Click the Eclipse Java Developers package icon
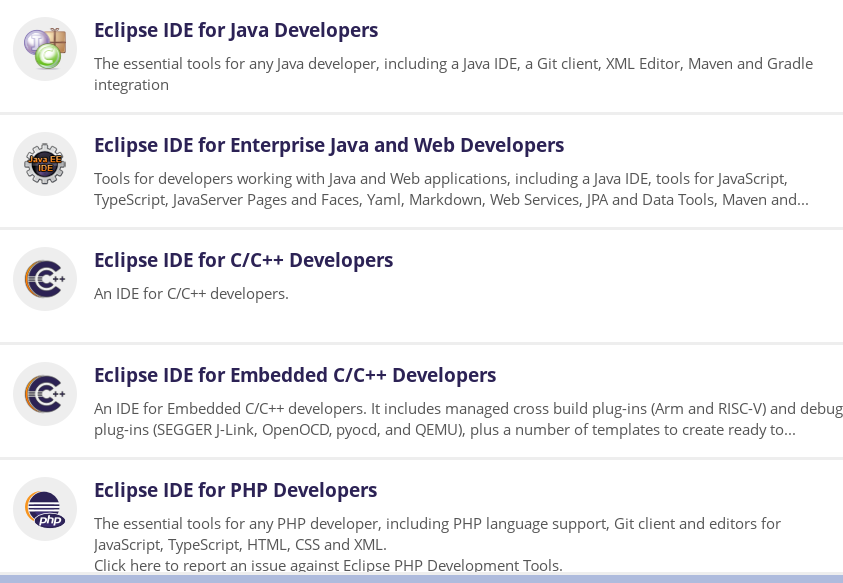Screen dimensions: 843x583 point(45,49)
